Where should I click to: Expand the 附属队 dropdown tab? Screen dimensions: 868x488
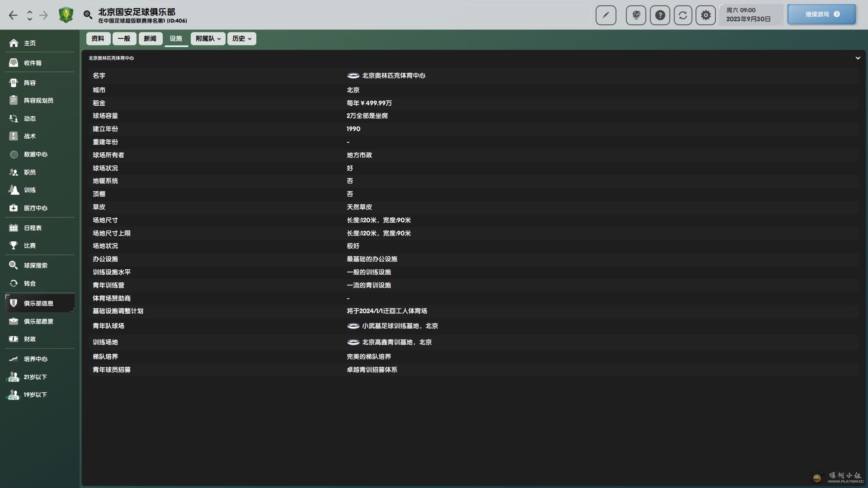point(208,39)
